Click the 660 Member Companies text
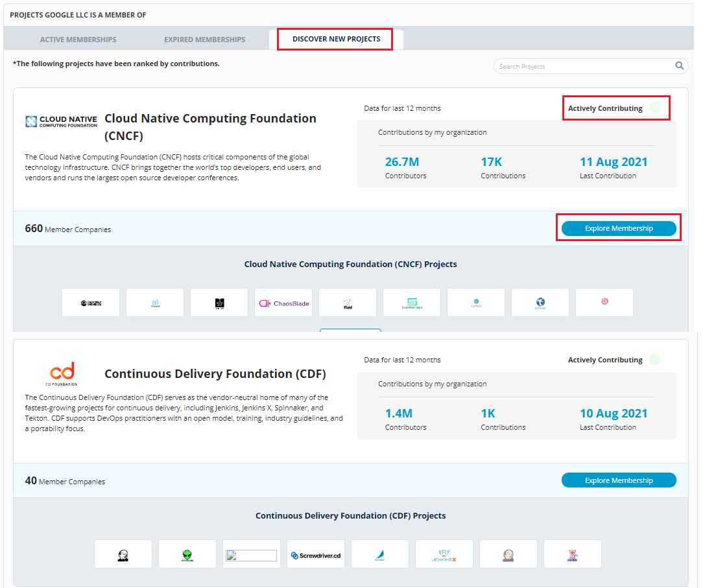The width and height of the screenshot is (705, 588). (x=68, y=229)
